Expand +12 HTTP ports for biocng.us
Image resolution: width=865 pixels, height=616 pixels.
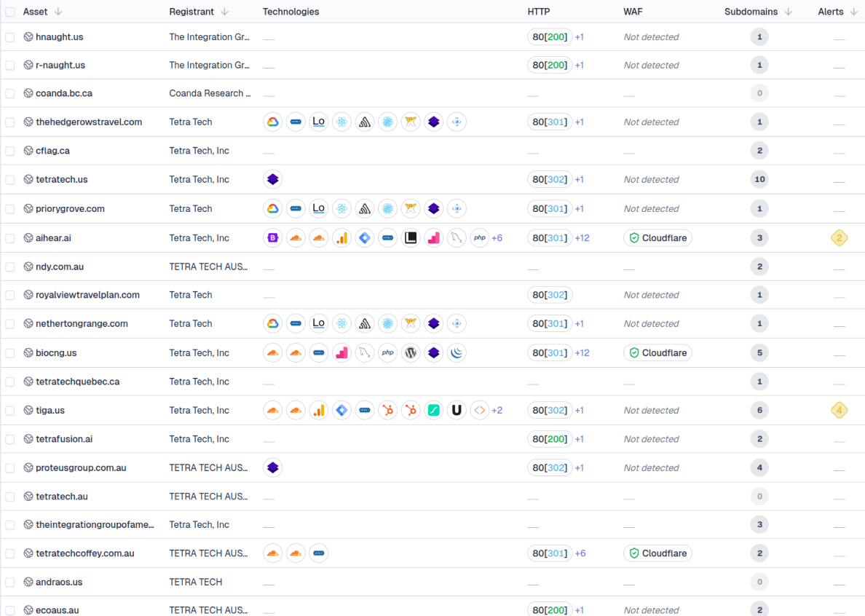tap(582, 352)
